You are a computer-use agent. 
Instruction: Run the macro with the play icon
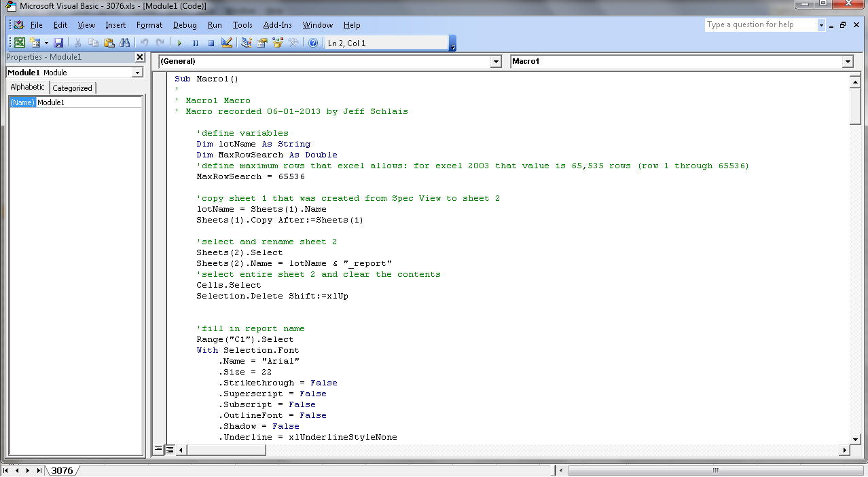180,43
